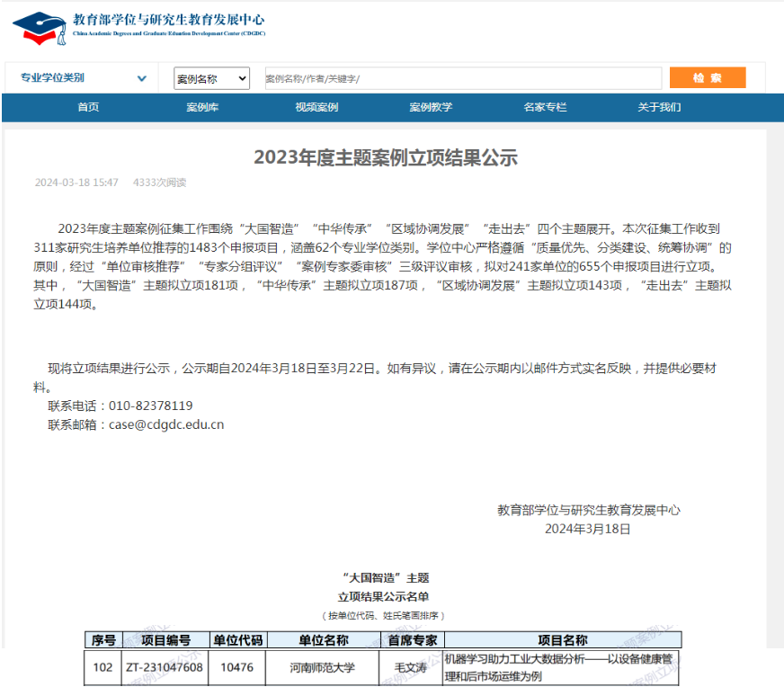The height and width of the screenshot is (687, 784).
Task: Click the expert name 毛文涛
Action: (x=411, y=667)
